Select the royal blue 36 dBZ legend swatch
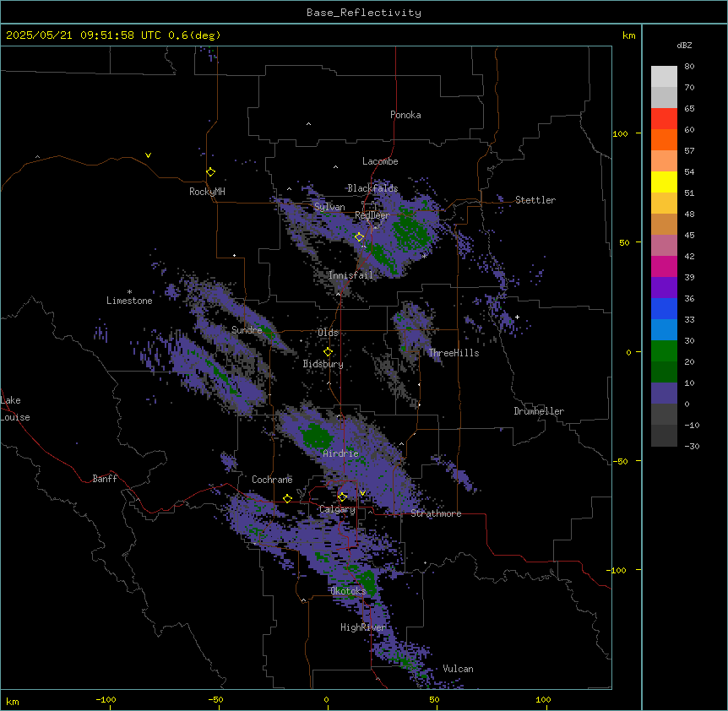Viewport: 728px width, 711px height. click(664, 308)
